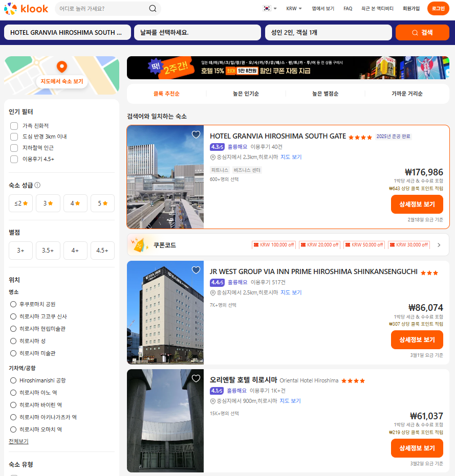Open the Klook logo homepage
Image resolution: width=455 pixels, height=476 pixels.
pos(26,9)
